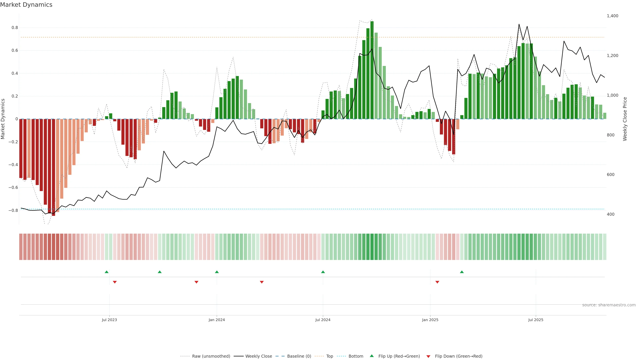Click the first red flip-down marker after Jul 2023
The image size is (644, 362).
click(x=115, y=282)
